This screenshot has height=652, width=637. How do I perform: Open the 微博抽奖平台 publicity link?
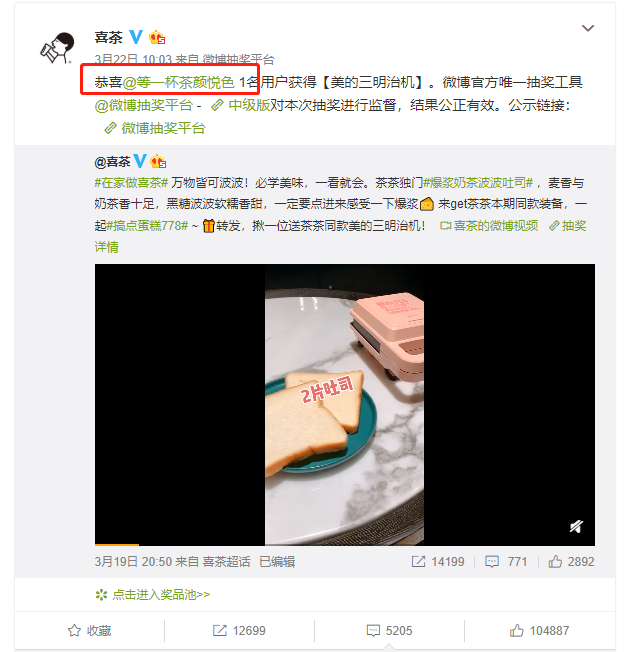155,128
